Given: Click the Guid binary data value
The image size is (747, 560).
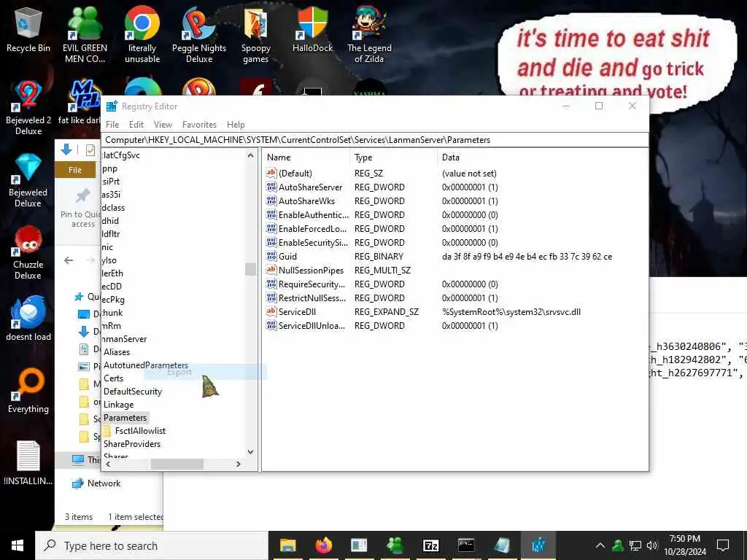Looking at the screenshot, I should (x=527, y=256).
